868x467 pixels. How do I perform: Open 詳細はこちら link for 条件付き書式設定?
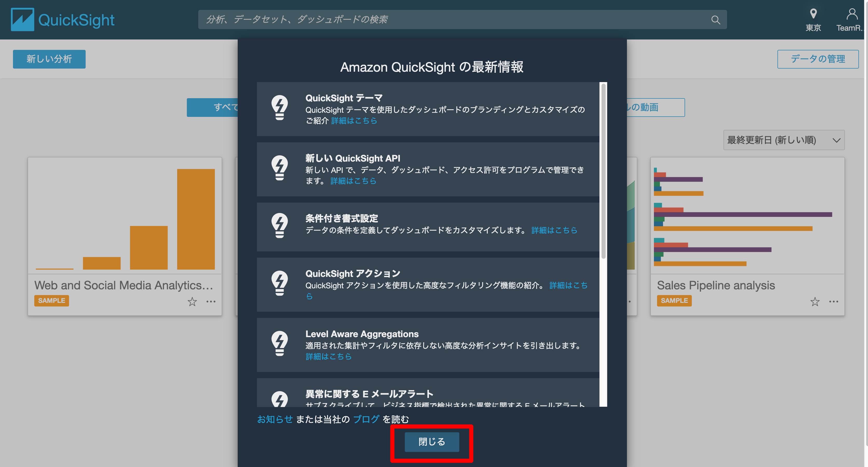click(554, 230)
